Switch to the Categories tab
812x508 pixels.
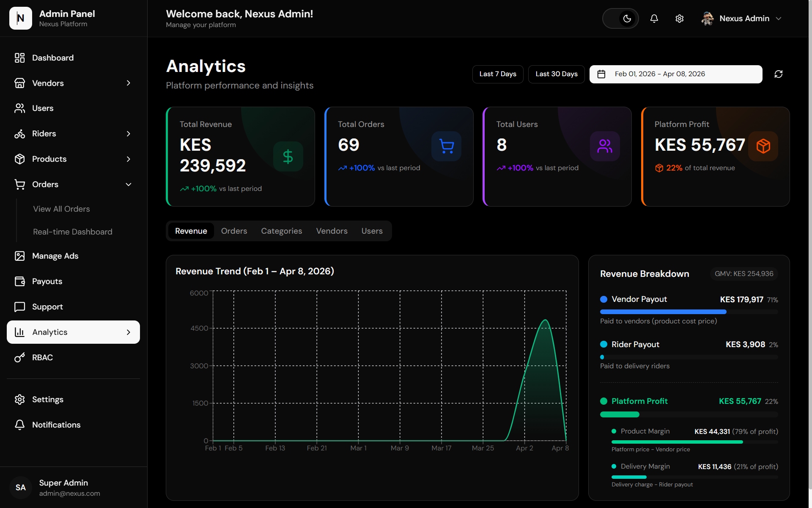282,231
